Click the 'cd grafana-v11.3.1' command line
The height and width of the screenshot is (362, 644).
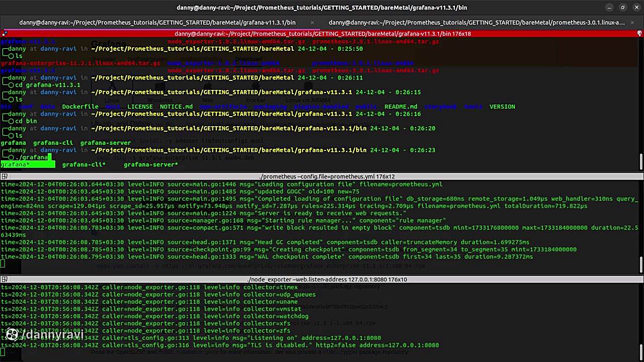point(47,85)
